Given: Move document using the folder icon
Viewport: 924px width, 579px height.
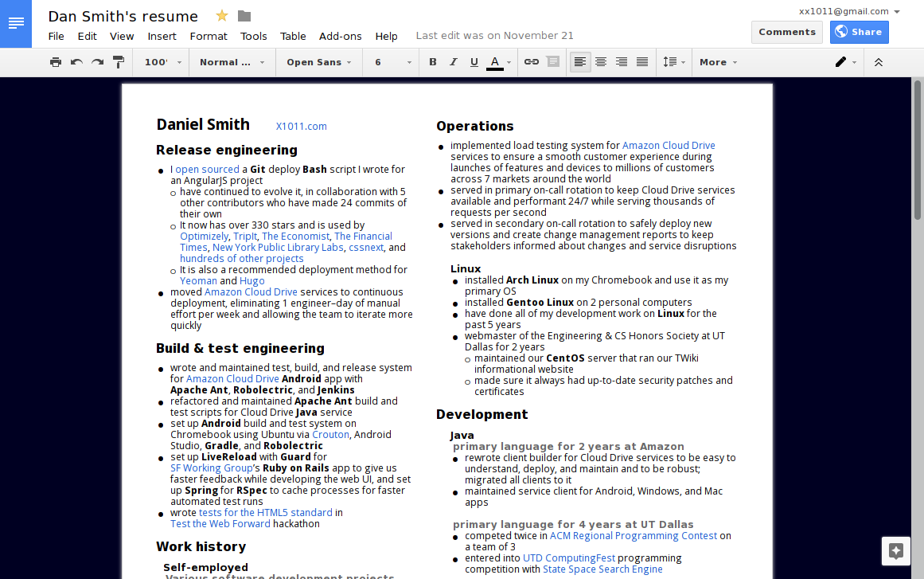Looking at the screenshot, I should (x=244, y=16).
